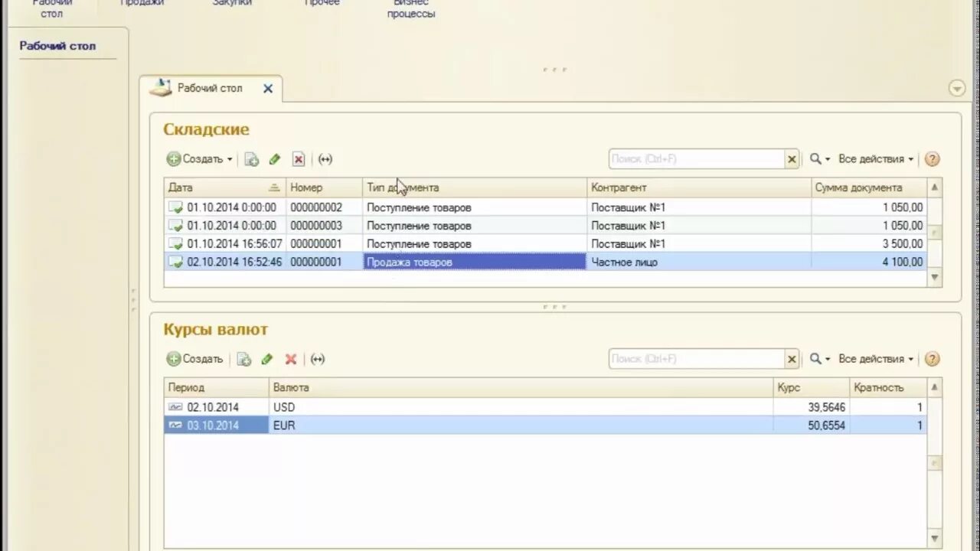Select document icon of row 000000002
Image resolution: width=980 pixels, height=551 pixels.
(175, 207)
